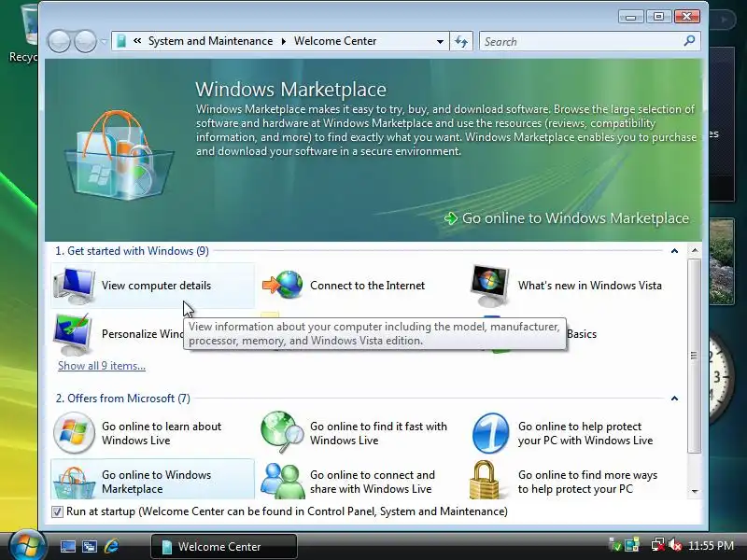Click the scrollbar down arrow

pyautogui.click(x=695, y=491)
